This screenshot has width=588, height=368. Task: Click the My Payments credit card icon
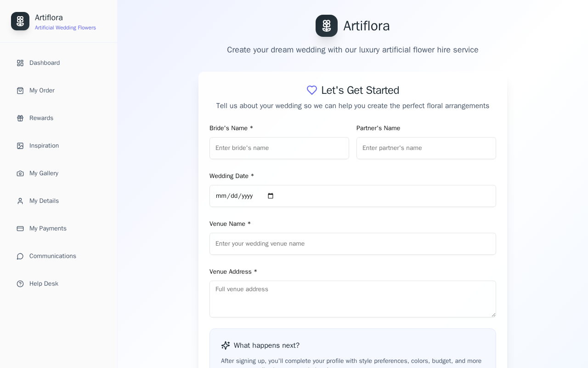[20, 229]
